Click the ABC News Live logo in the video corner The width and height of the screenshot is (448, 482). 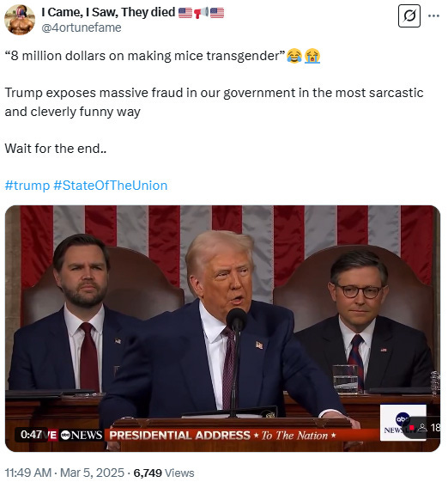click(x=403, y=423)
